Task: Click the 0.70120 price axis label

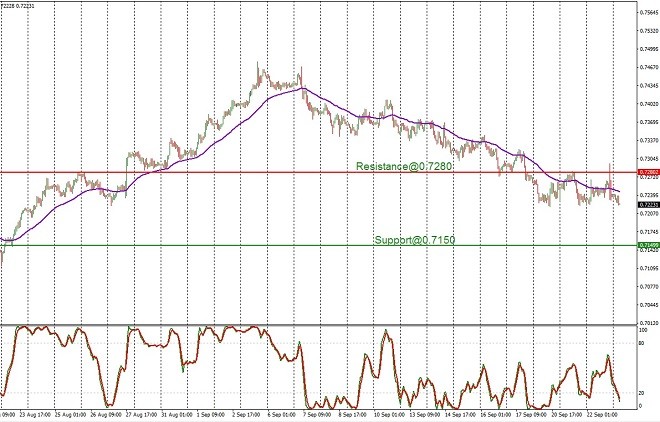Action: [649, 323]
